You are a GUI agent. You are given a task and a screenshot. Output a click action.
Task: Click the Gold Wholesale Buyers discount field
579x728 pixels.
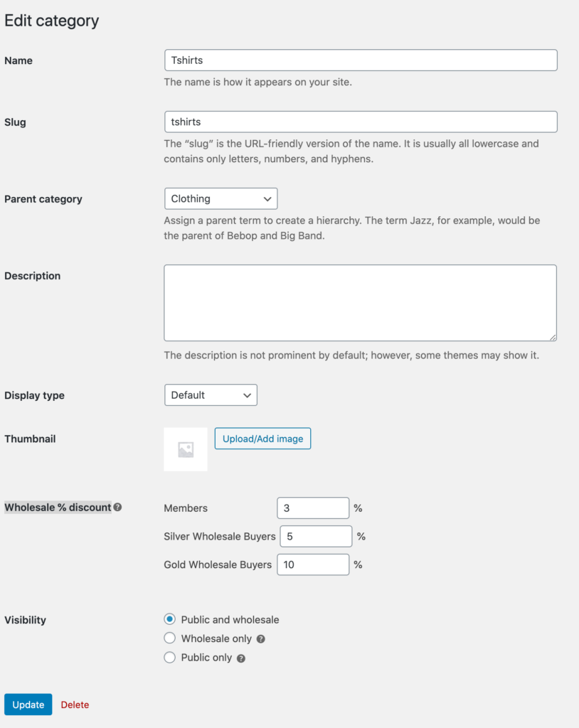point(313,564)
